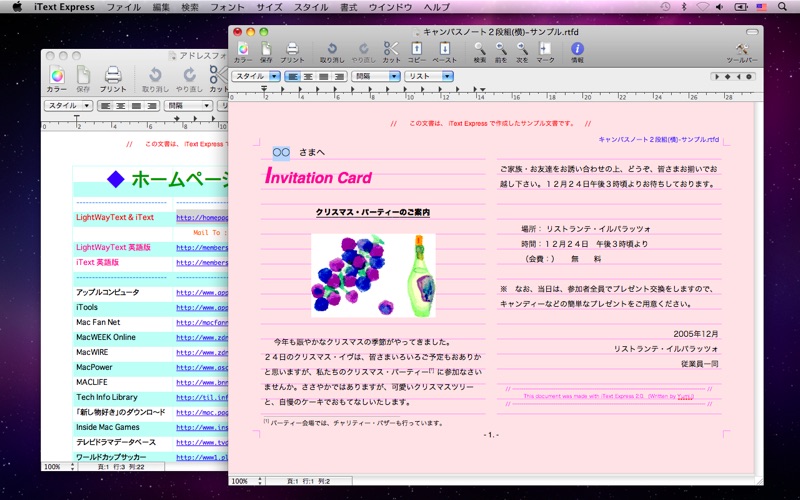Select justified alignment in アドレス window behind
Image resolution: width=800 pixels, height=500 pixels.
(136, 106)
